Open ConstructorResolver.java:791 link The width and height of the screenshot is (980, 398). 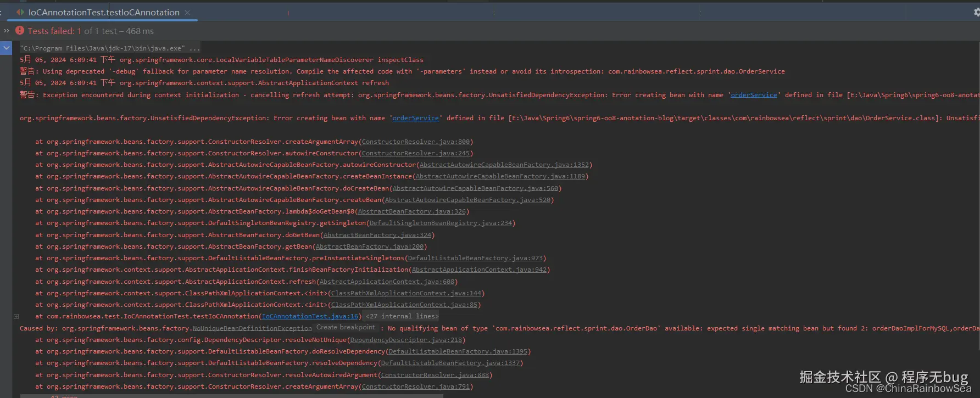click(416, 386)
